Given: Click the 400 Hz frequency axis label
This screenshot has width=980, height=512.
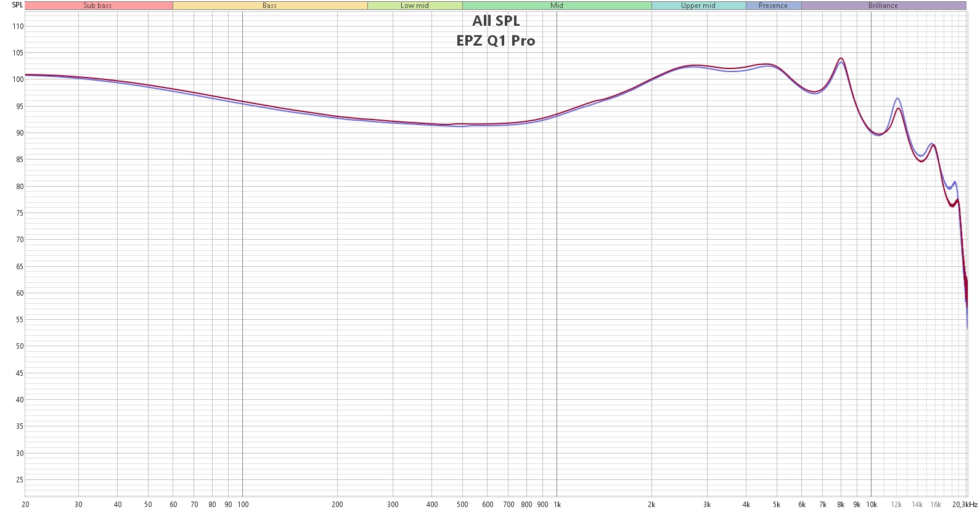Looking at the screenshot, I should pos(432,505).
